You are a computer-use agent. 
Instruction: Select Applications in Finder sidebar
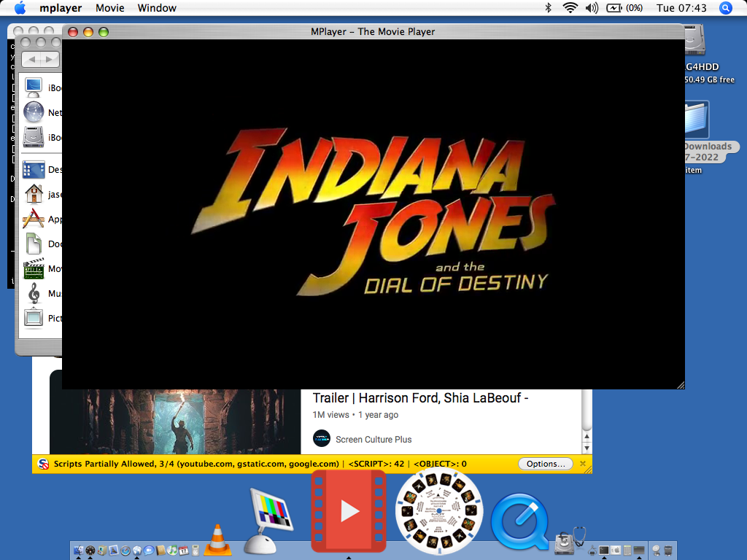click(34, 219)
